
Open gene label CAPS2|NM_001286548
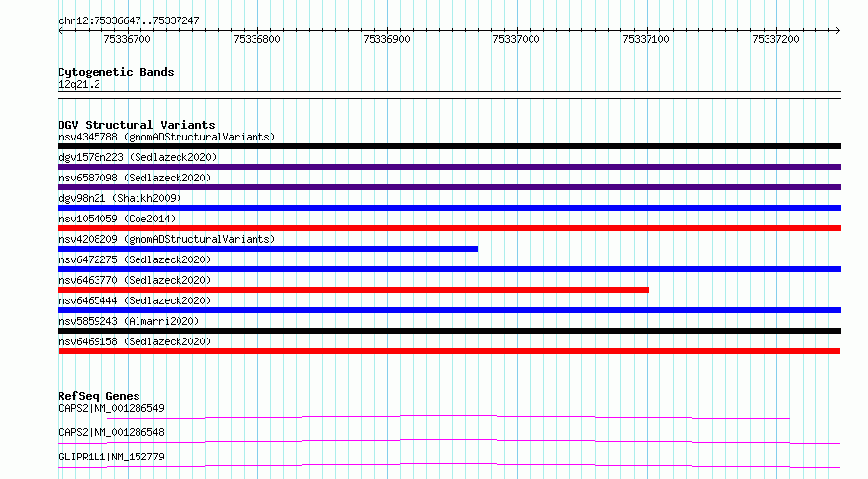[x=111, y=432]
